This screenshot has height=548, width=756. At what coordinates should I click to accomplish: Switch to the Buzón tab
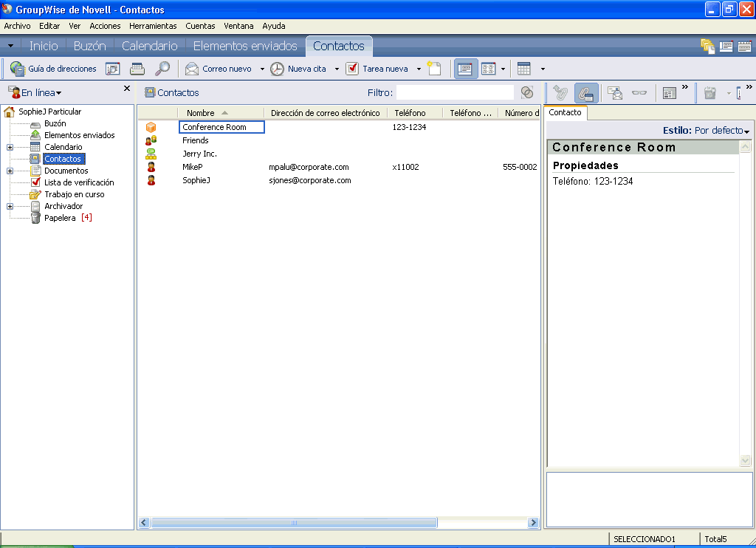click(89, 46)
